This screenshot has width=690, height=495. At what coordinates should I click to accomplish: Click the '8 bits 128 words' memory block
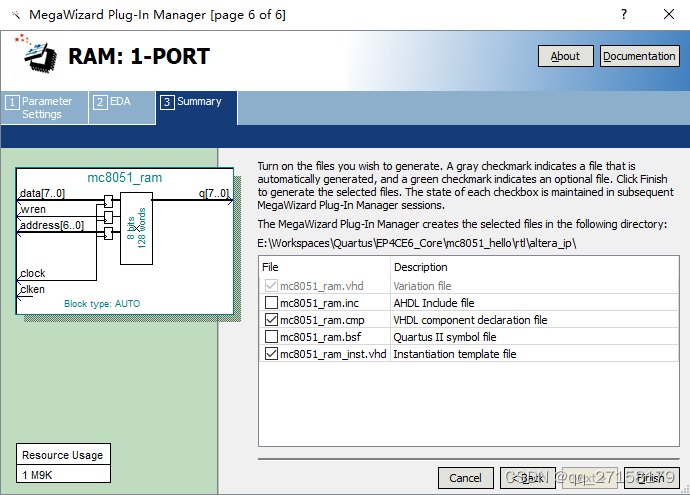(x=136, y=228)
